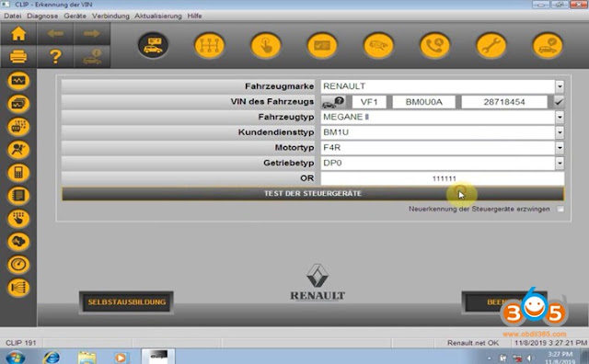
Task: Click the back arrow navigation button
Action: pos(55,34)
